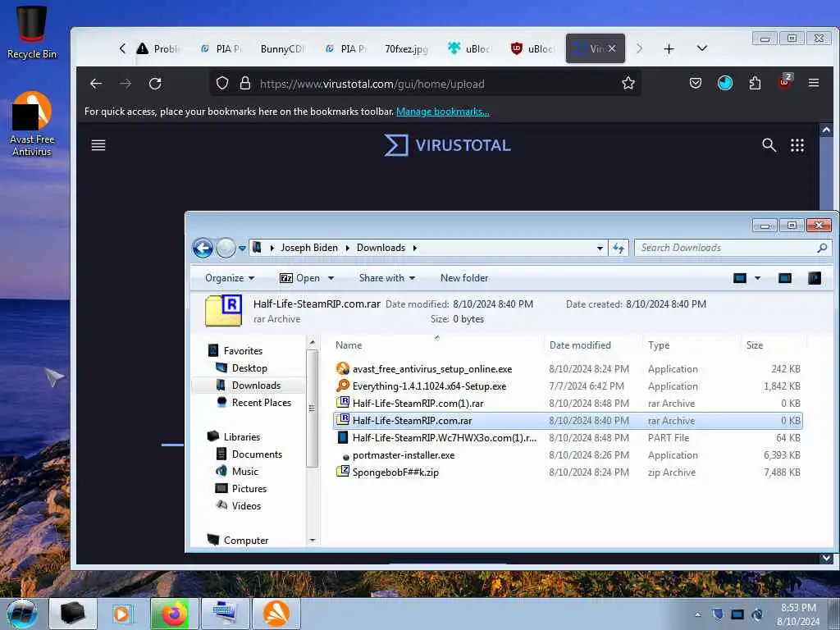Image resolution: width=840 pixels, height=630 pixels.
Task: Switch to the Problem warning tab
Action: point(157,48)
